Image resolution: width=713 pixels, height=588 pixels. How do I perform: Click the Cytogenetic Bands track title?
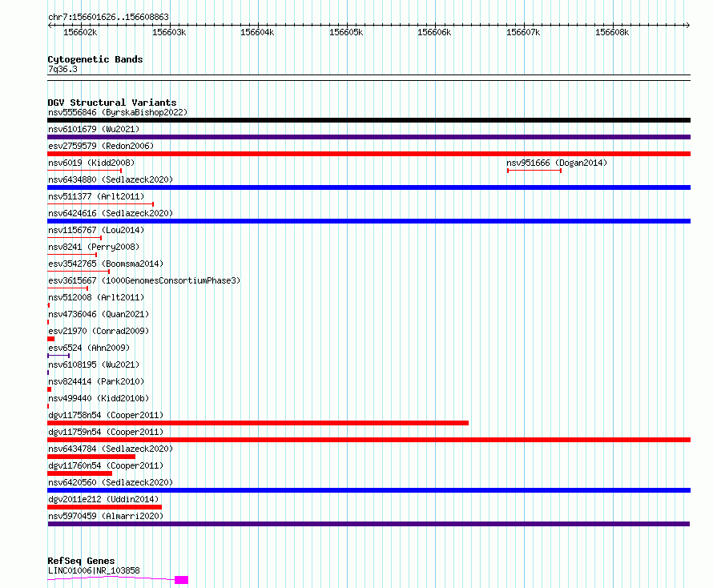(95, 59)
